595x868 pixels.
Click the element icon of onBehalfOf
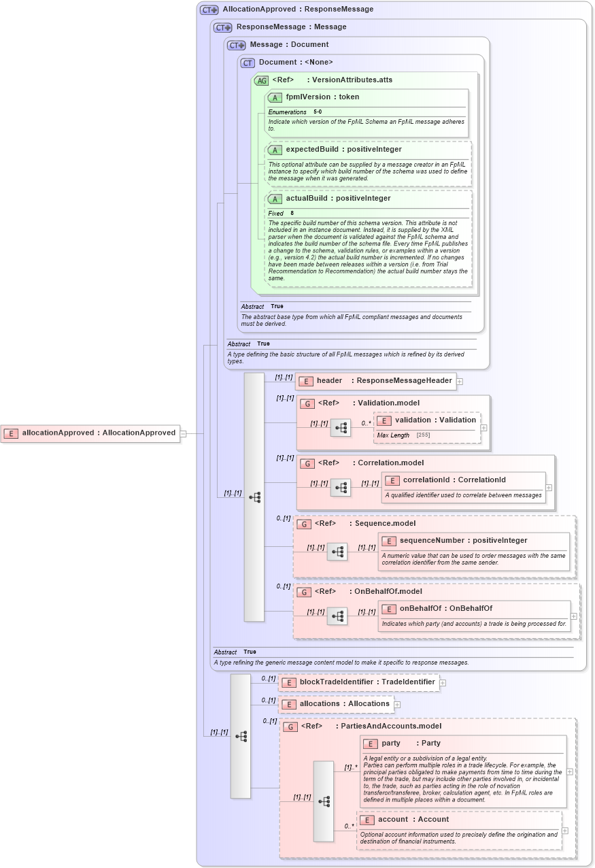coord(388,609)
